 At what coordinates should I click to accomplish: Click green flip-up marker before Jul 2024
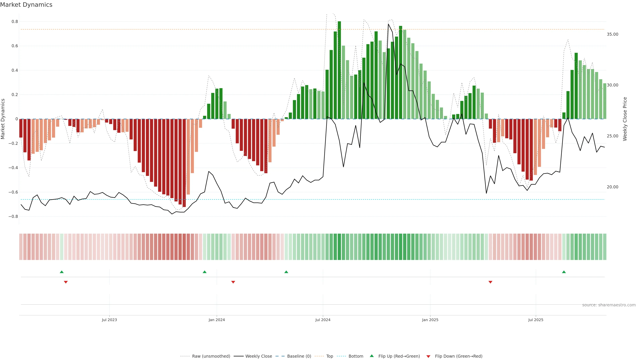(x=286, y=272)
